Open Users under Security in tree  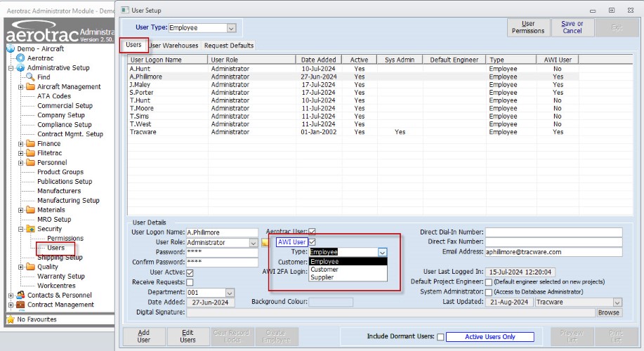[56, 248]
